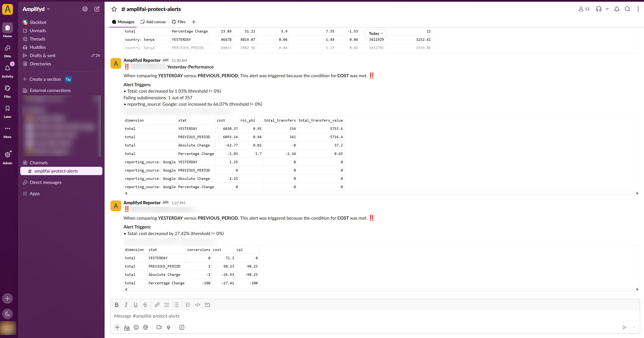Open Slackbot conversation
644x338 pixels.
[61, 22]
